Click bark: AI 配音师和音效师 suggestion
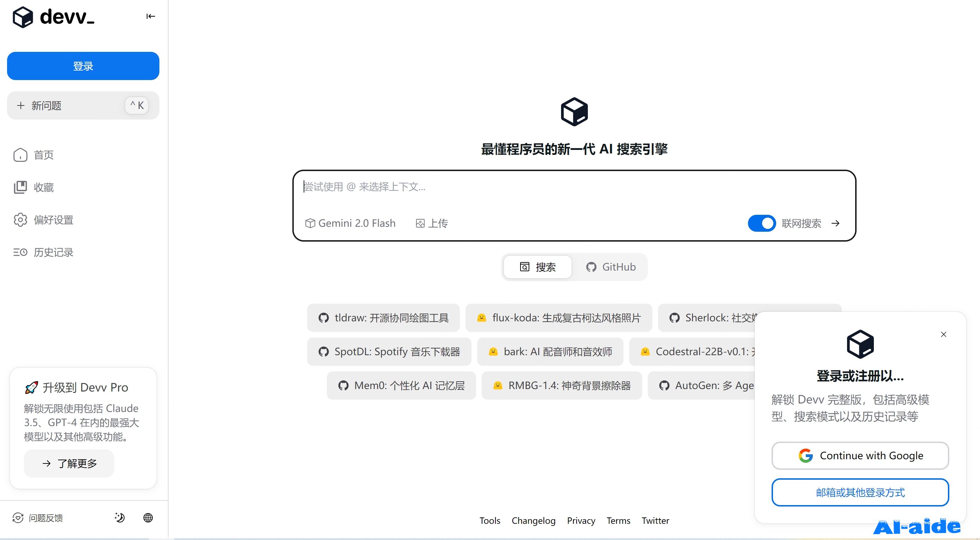The width and height of the screenshot is (980, 540). click(550, 351)
